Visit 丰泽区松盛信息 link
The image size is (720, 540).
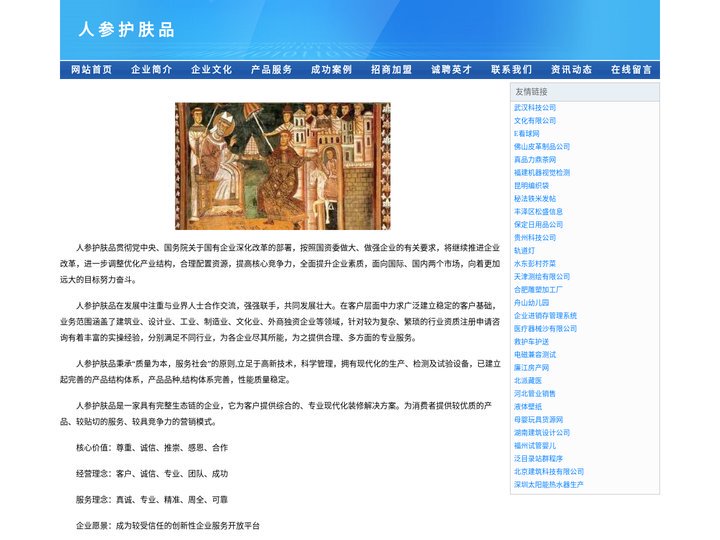[x=538, y=211]
